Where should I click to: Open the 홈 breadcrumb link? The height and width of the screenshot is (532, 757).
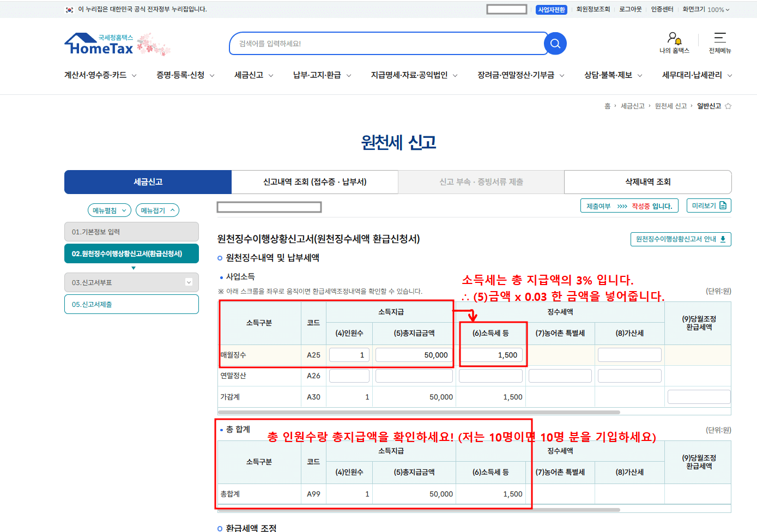pyautogui.click(x=608, y=106)
